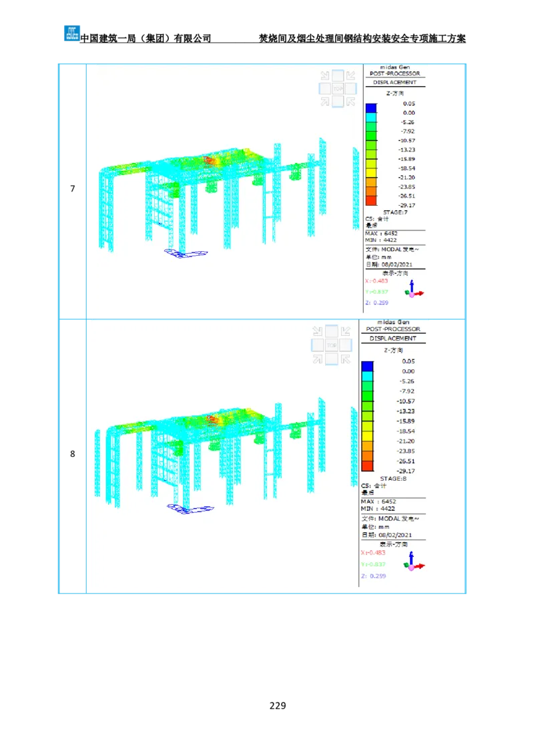This screenshot has width=534, height=756.
Task: Select red -29.17 swatch in upper legend
Action: tap(371, 200)
